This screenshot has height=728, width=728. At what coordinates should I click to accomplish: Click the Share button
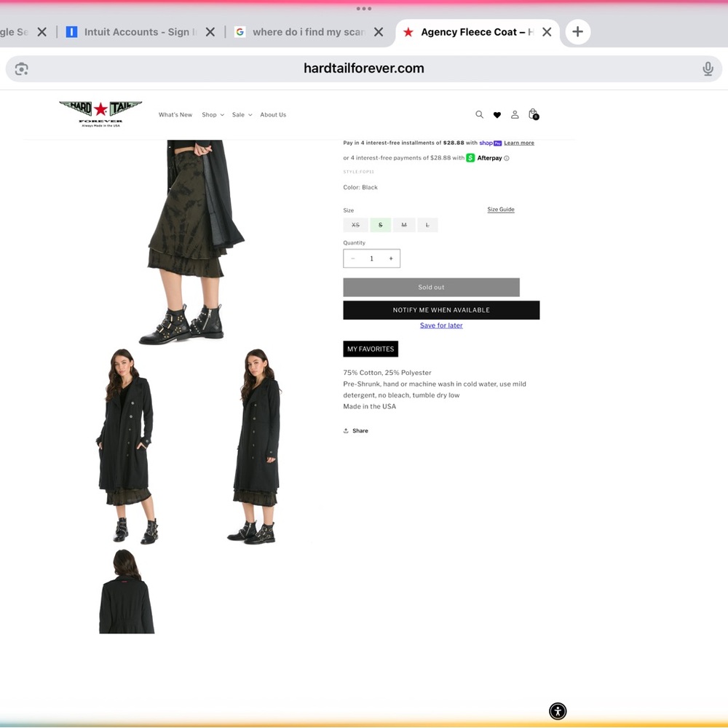[x=356, y=431]
